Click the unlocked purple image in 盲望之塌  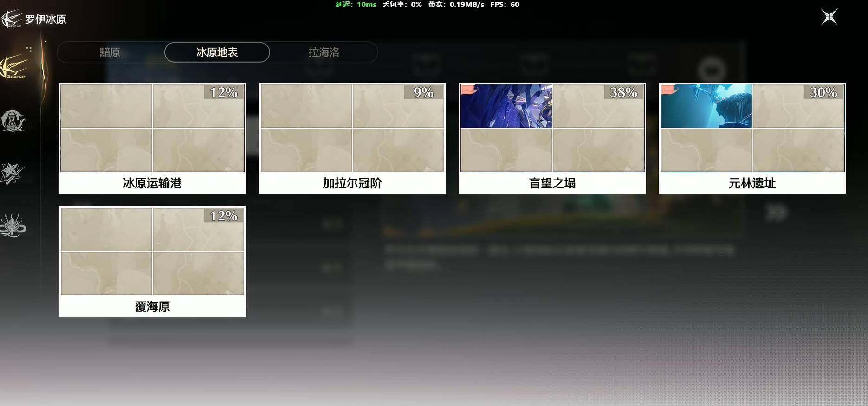[506, 106]
